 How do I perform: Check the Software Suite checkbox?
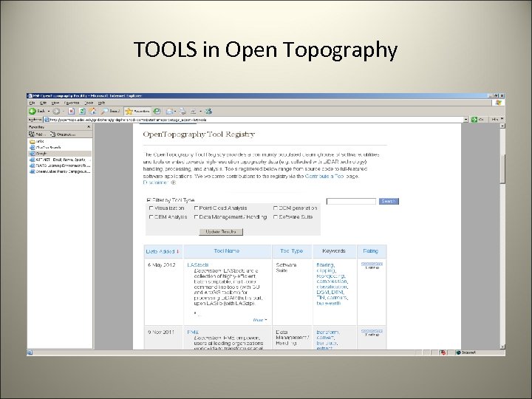[276, 216]
